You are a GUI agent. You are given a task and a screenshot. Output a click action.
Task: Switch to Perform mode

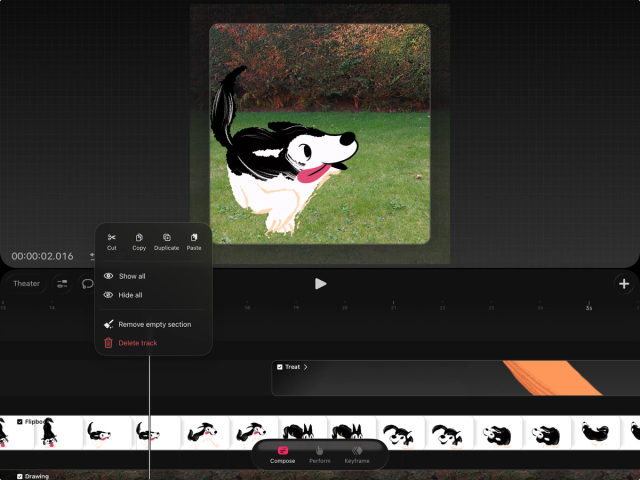320,455
